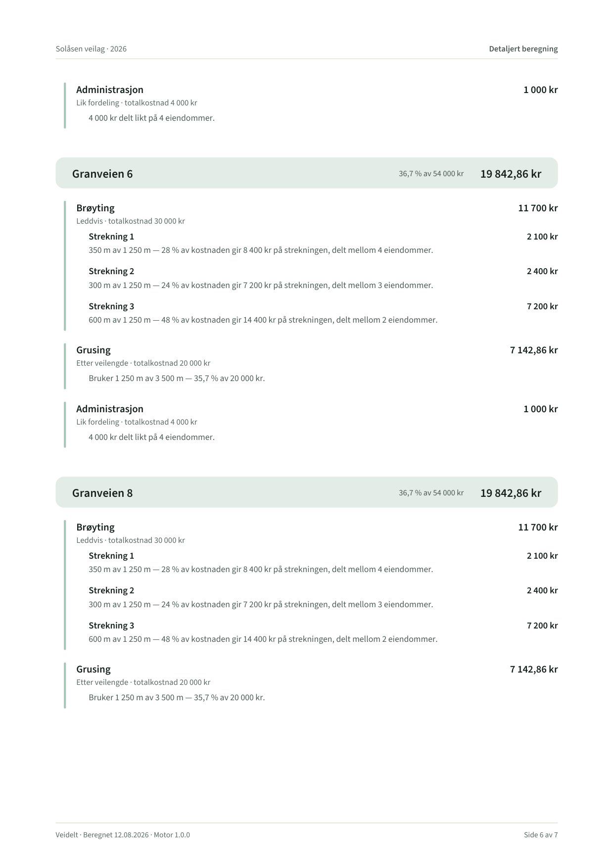Click the Detaljert beregning header text

[x=523, y=48]
